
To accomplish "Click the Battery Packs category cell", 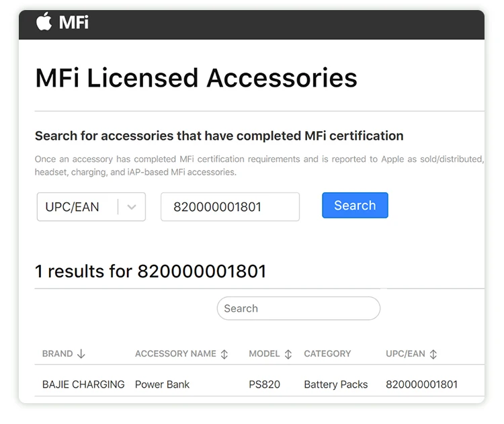I will coord(336,384).
